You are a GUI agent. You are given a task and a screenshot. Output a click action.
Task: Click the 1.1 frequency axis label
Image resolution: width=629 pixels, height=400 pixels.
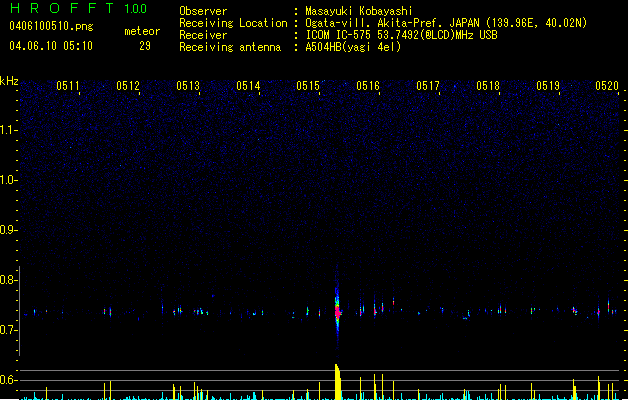point(9,130)
